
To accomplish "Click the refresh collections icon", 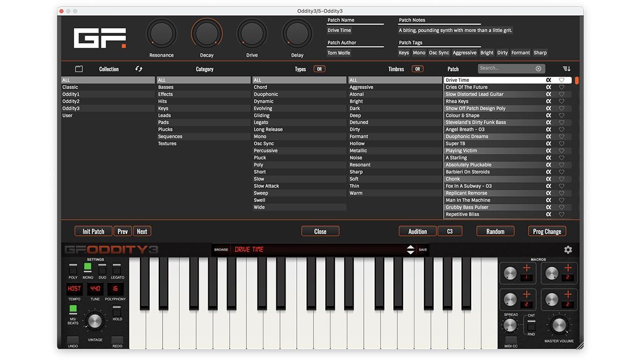I will (x=138, y=69).
